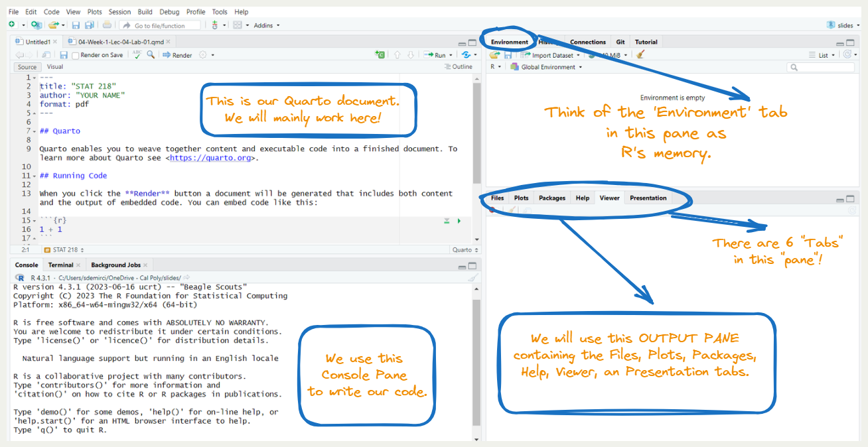Switch to the Terminal tab
This screenshot has width=868, height=447.
(60, 265)
